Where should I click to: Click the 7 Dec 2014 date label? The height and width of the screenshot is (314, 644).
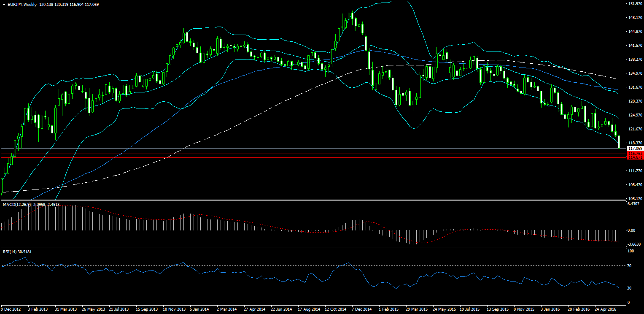361,309
